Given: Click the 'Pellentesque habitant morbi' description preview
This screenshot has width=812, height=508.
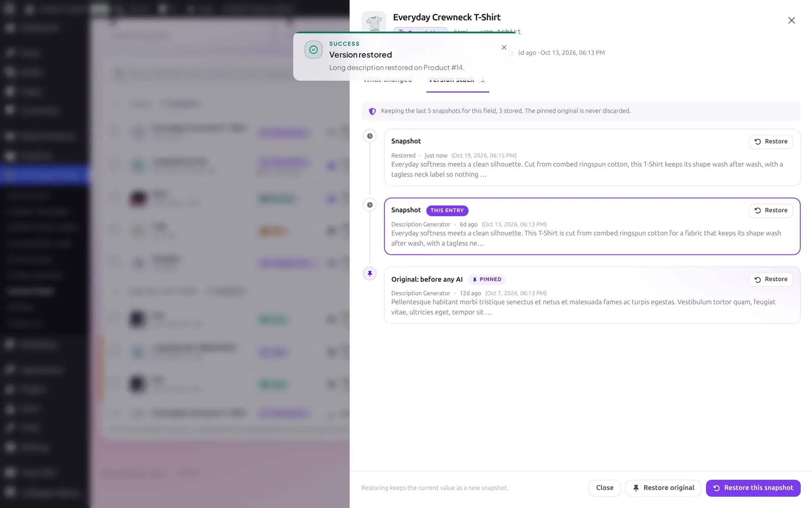Looking at the screenshot, I should point(583,307).
